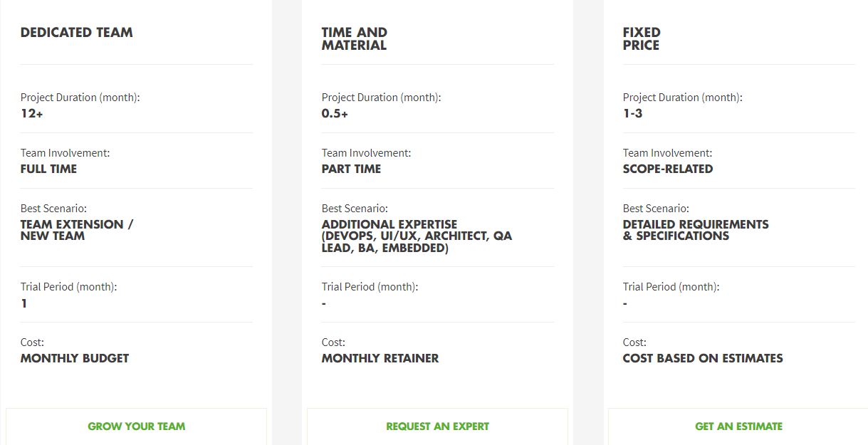Click the Fixed Price heading
This screenshot has height=445, width=868.
point(641,39)
